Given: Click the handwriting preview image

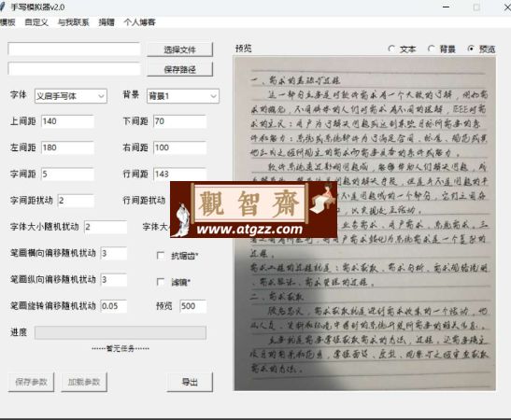Looking at the screenshot, I should pos(365,223).
